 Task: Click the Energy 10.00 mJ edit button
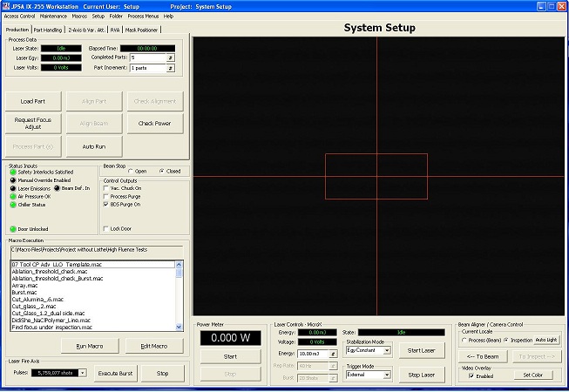(x=333, y=354)
